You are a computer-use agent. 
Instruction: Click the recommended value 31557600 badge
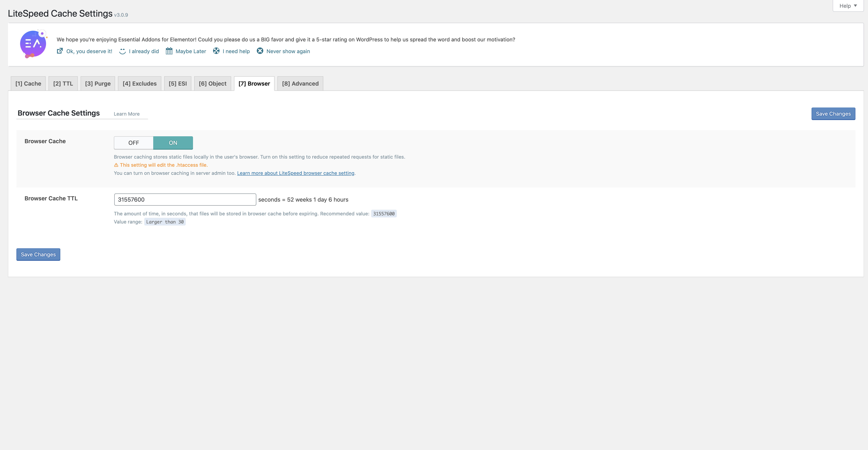pyautogui.click(x=383, y=214)
